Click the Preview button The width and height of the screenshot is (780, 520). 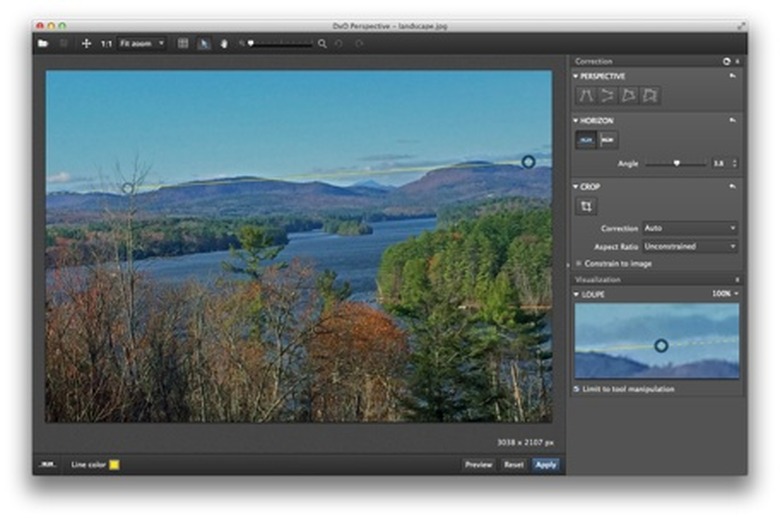[478, 465]
